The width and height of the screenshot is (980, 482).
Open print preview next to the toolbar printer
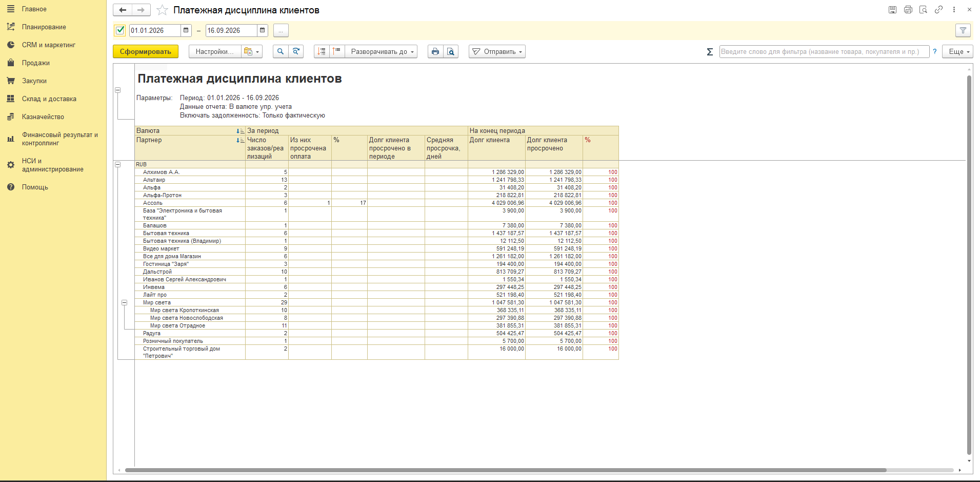click(x=451, y=51)
